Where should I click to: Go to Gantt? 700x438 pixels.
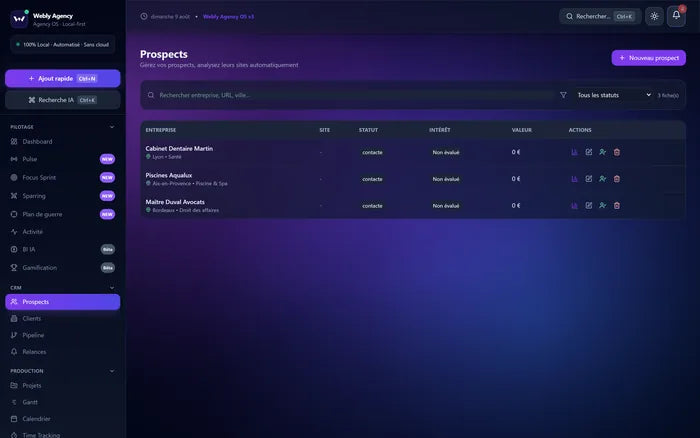pyautogui.click(x=62, y=402)
